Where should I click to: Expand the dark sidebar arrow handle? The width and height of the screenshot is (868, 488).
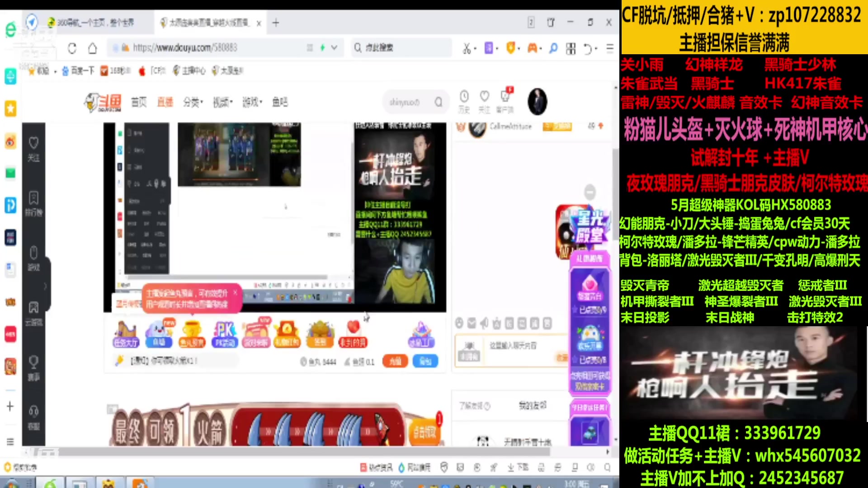click(x=45, y=286)
